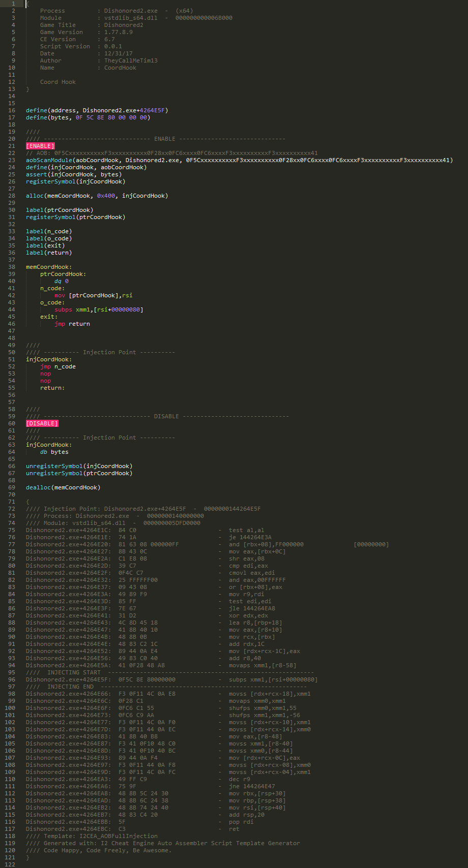Click the 'CE Version : 6.7' line
This screenshot has height=868, width=468.
[x=77, y=39]
